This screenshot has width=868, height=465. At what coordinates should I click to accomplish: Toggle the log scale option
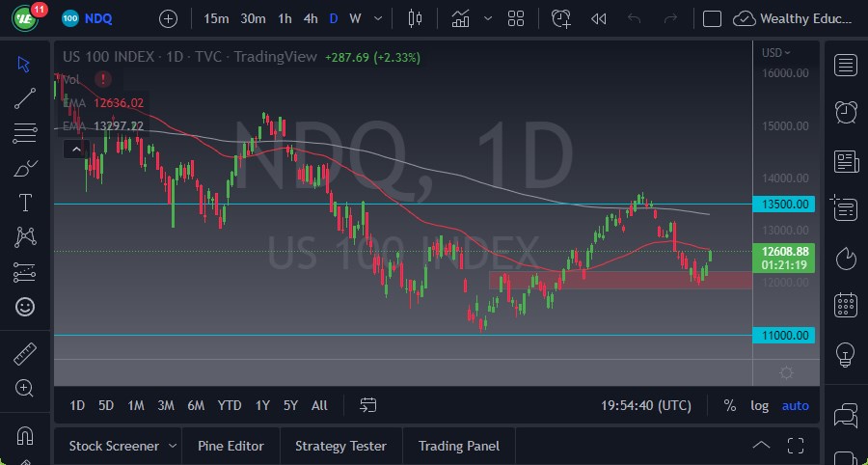[760, 405]
